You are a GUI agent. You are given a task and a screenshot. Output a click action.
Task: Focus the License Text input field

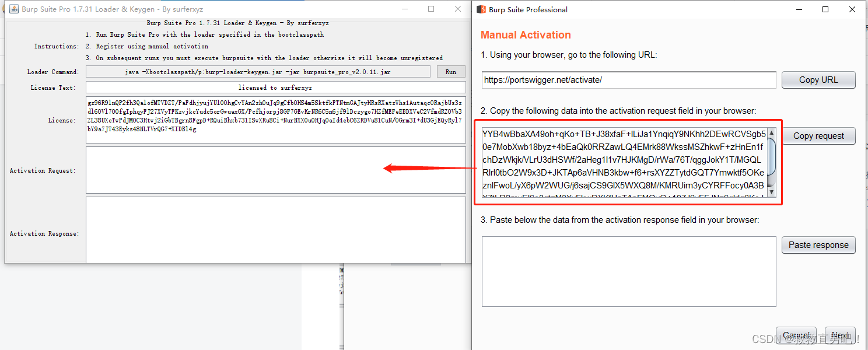coord(275,87)
